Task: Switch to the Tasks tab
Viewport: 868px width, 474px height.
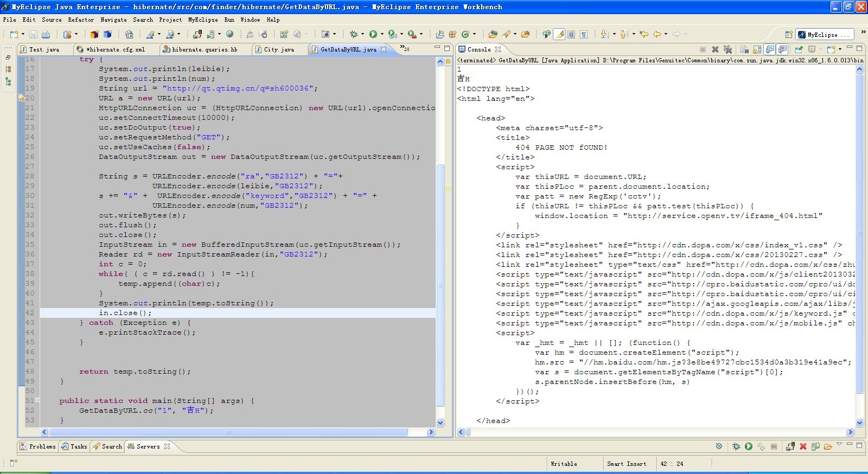Action: 74,446
